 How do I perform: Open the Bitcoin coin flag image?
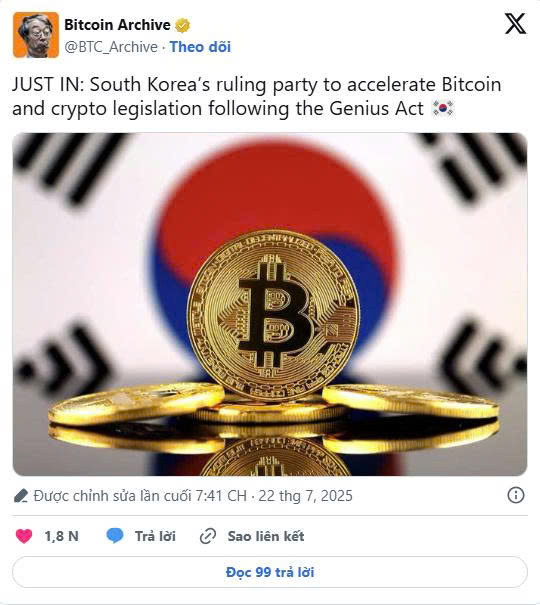pyautogui.click(x=270, y=304)
